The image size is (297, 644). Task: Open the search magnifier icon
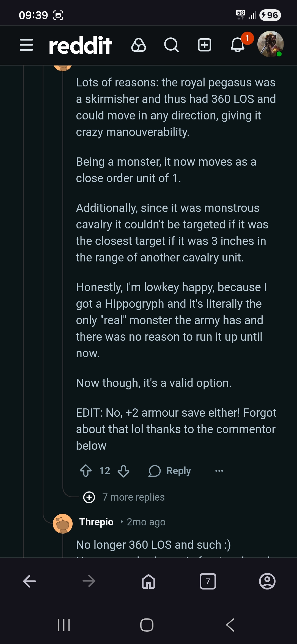coord(171,45)
